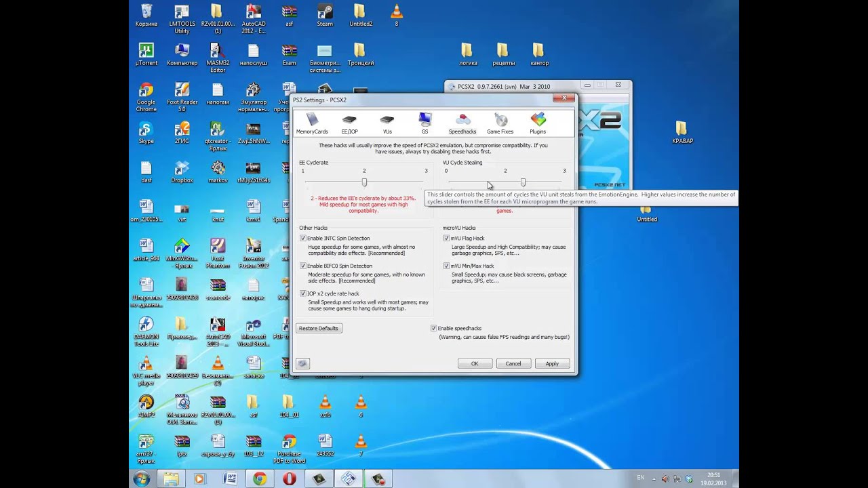Screen dimensions: 868x488
Task: Select Google Chrome desktop shortcut
Action: pos(146,98)
